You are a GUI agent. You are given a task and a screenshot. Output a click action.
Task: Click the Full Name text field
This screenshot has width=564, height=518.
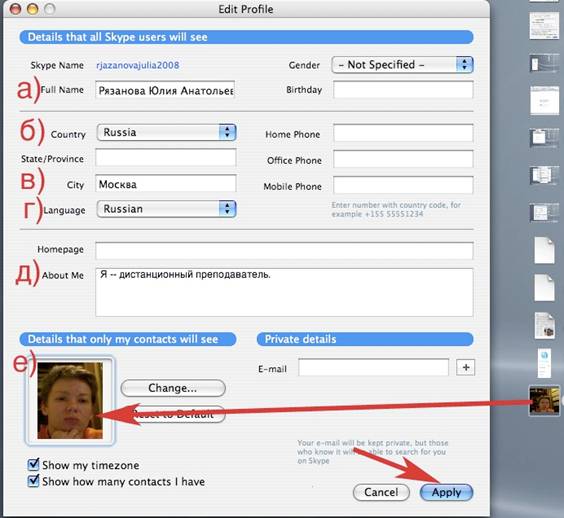click(165, 90)
